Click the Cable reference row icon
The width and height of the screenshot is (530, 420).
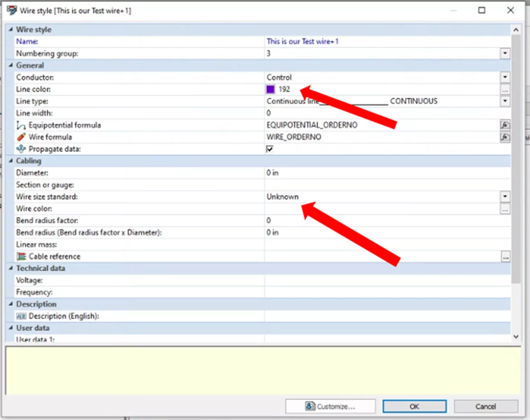[21, 256]
